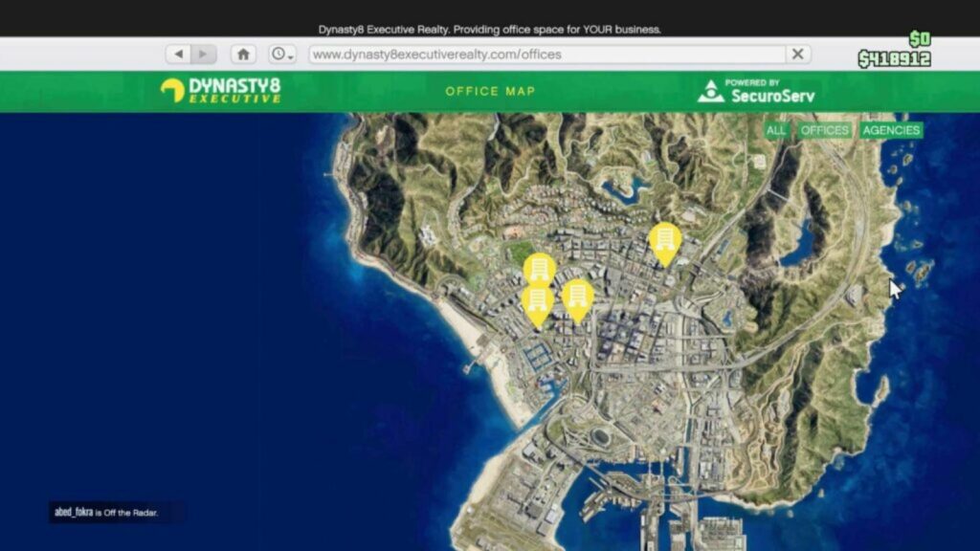
Task: Close the browser with the X button
Action: (x=797, y=54)
